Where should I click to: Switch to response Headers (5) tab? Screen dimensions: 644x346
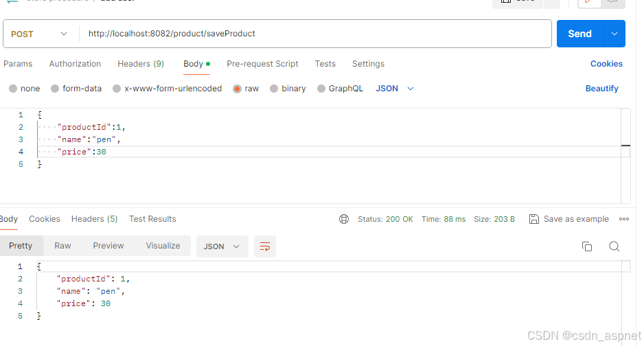(x=95, y=219)
